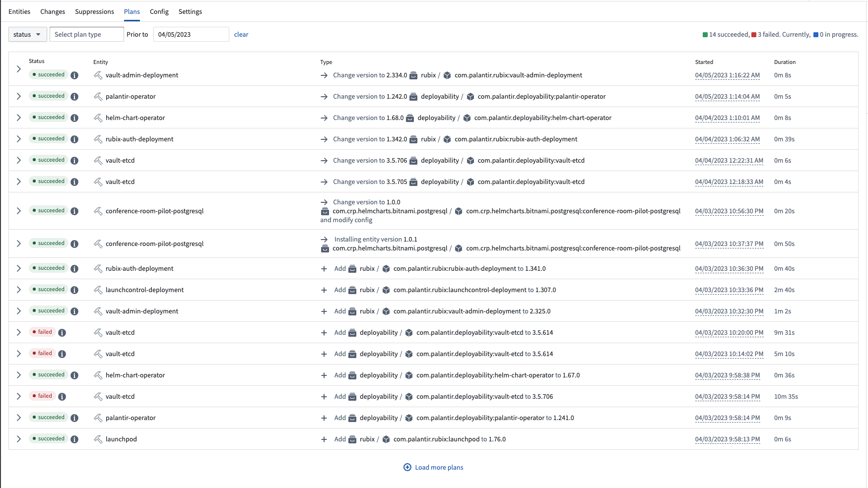Viewport: 868px width, 488px height.
Task: Open the Settings tab
Action: pyautogui.click(x=190, y=11)
